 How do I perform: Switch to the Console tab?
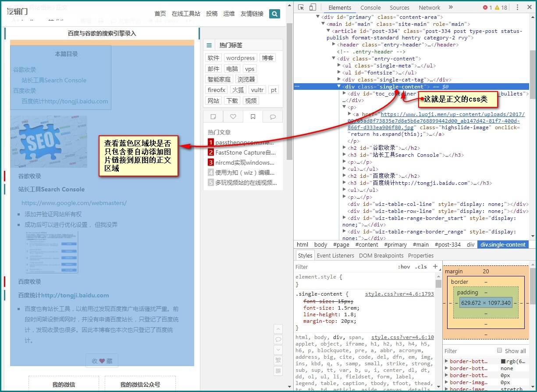click(x=370, y=7)
